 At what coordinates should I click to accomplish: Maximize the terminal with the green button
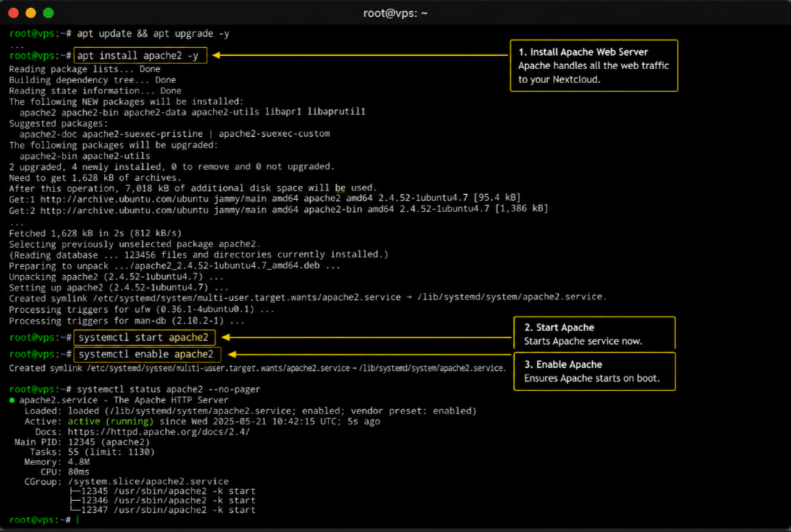[49, 13]
